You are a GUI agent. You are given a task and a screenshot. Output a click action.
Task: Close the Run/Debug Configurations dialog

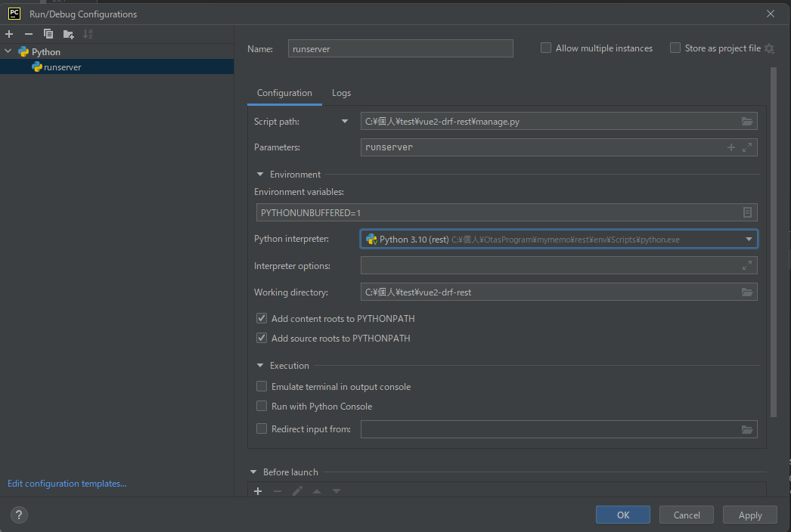[x=771, y=14]
